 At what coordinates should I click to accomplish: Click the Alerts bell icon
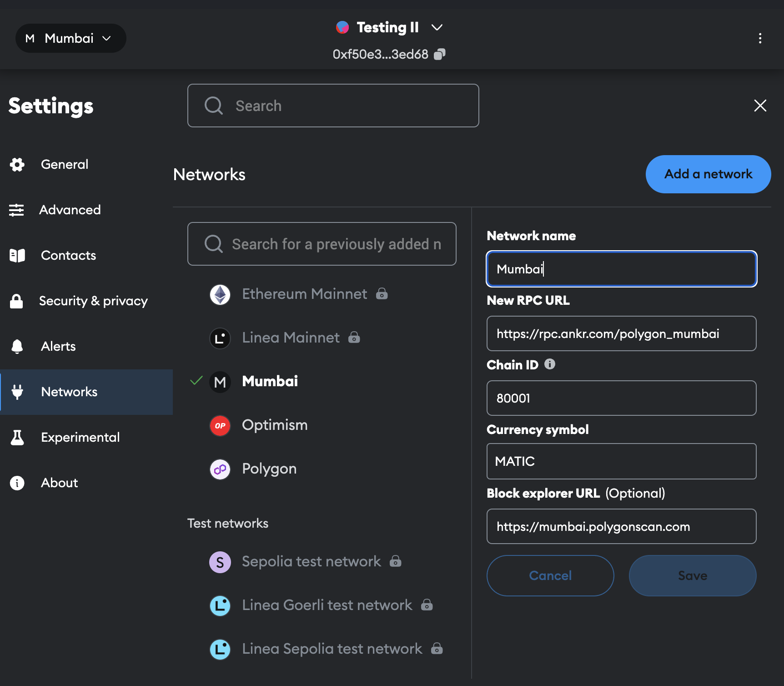tap(17, 346)
